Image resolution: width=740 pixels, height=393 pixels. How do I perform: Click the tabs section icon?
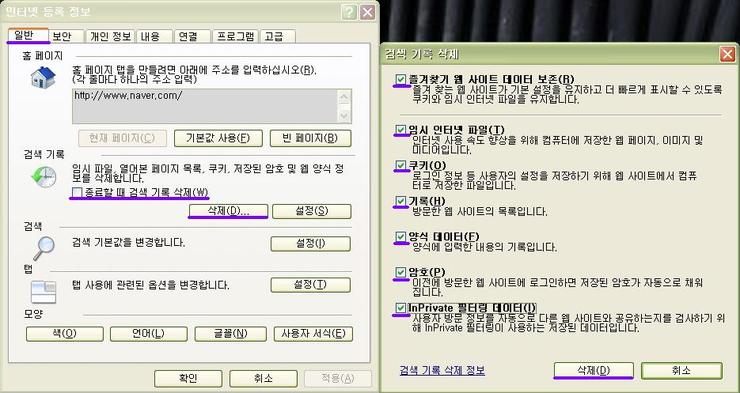[x=43, y=292]
